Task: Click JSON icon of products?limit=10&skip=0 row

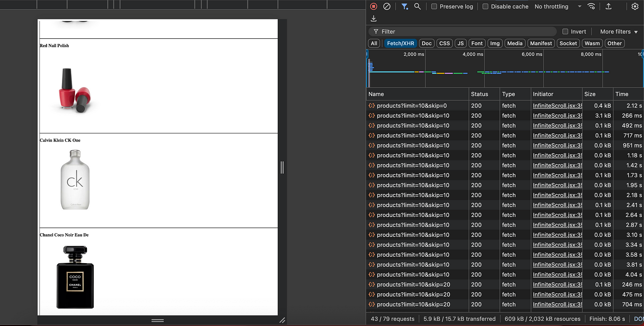Action: pyautogui.click(x=372, y=106)
